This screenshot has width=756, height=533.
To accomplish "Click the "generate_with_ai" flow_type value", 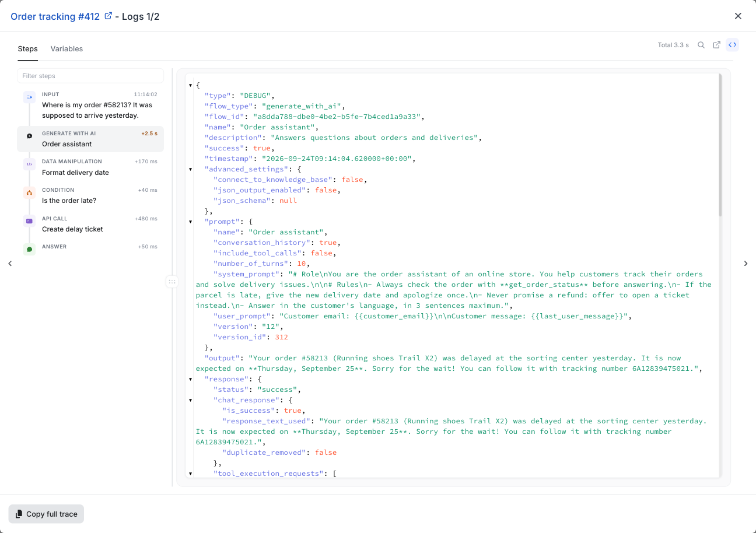I will (x=301, y=106).
